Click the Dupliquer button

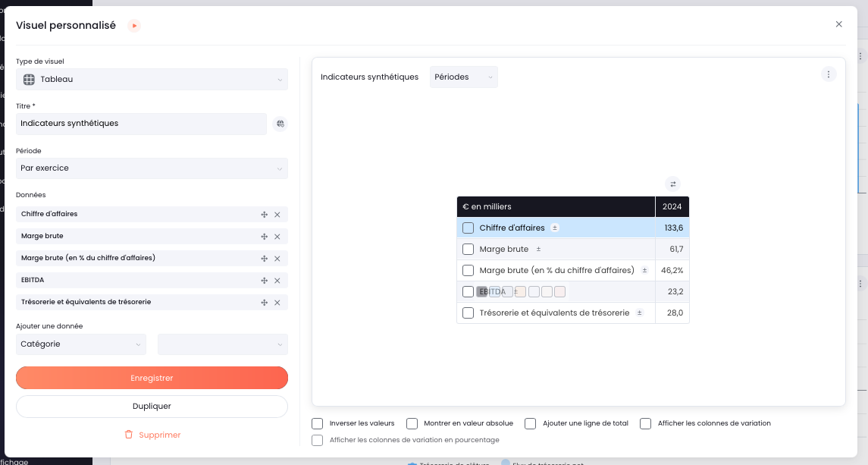click(x=152, y=407)
